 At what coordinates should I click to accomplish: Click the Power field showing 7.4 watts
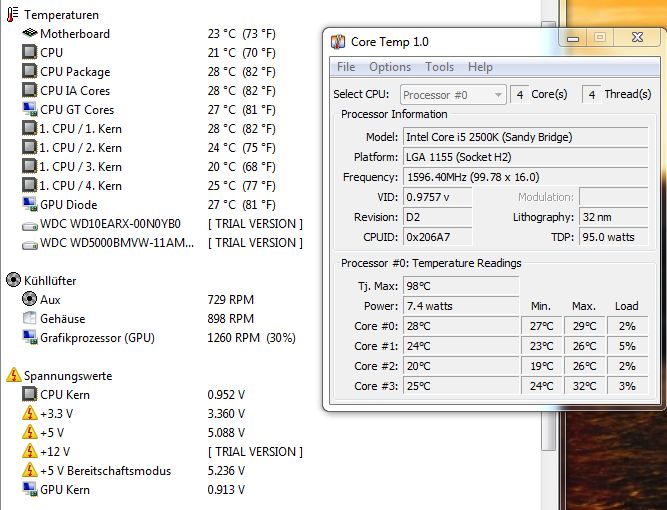pos(461,306)
